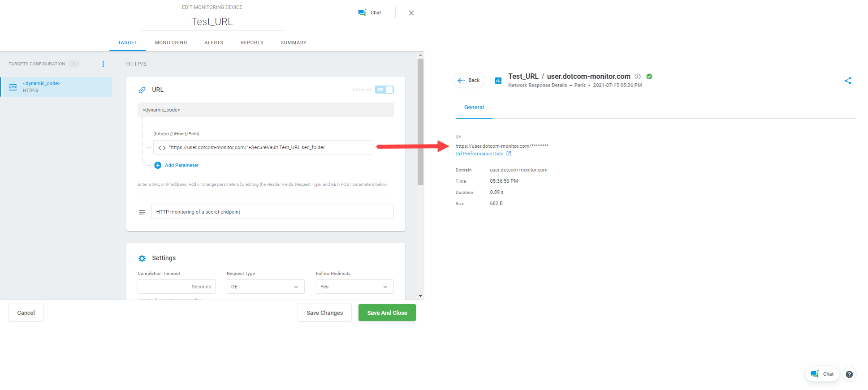Click the dynamic_code header bar in URL card
868x390 pixels.
pyautogui.click(x=266, y=110)
